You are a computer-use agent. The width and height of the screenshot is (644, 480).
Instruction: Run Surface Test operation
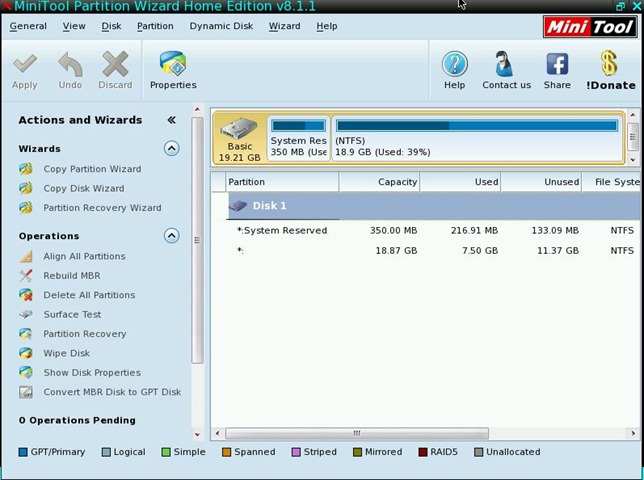click(x=72, y=314)
